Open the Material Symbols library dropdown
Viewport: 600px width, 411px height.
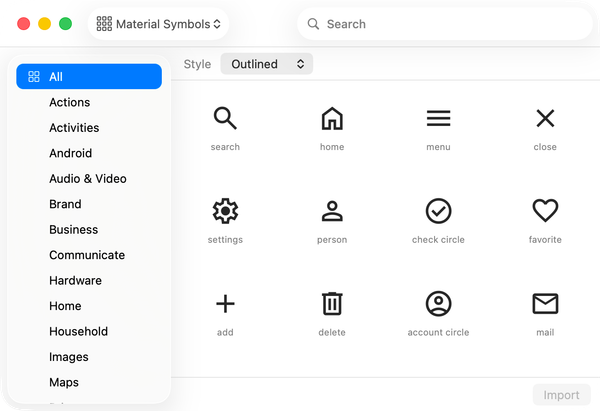(x=158, y=24)
